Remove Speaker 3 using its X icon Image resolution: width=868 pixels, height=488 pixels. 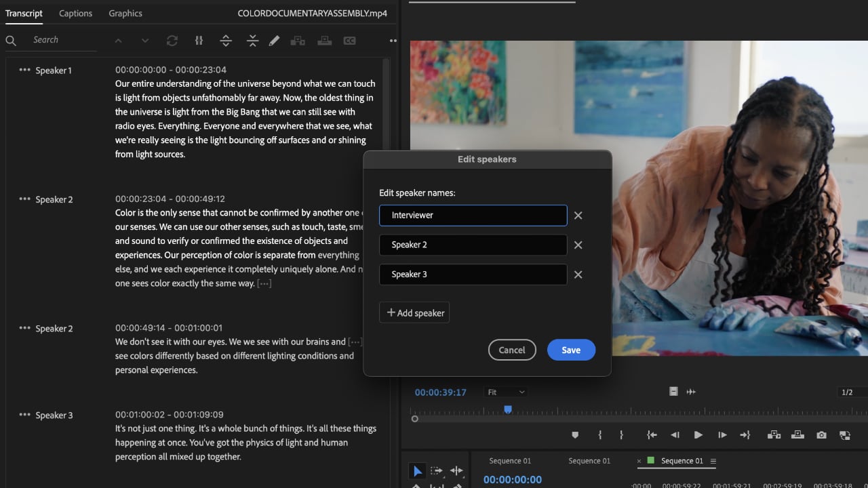[x=578, y=274]
